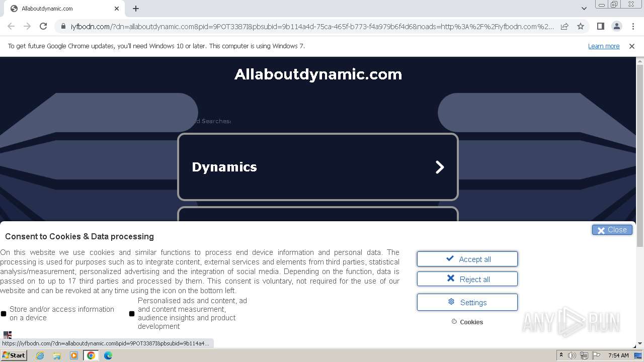Open Chrome profile menu
Image resolution: width=644 pixels, height=362 pixels.
[x=616, y=26]
